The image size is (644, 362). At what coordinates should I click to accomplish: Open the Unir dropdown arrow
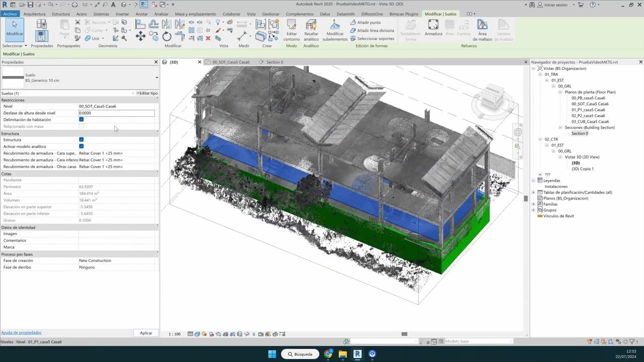103,38
